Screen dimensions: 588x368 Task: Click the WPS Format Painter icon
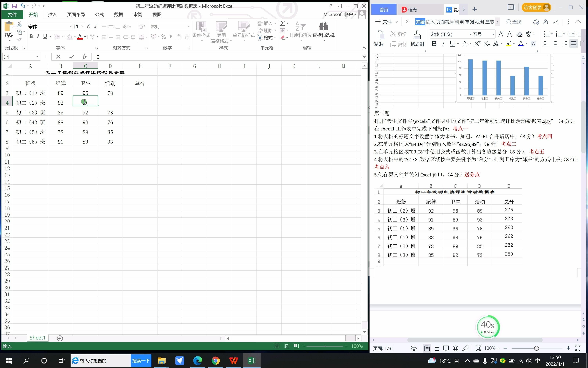(417, 39)
